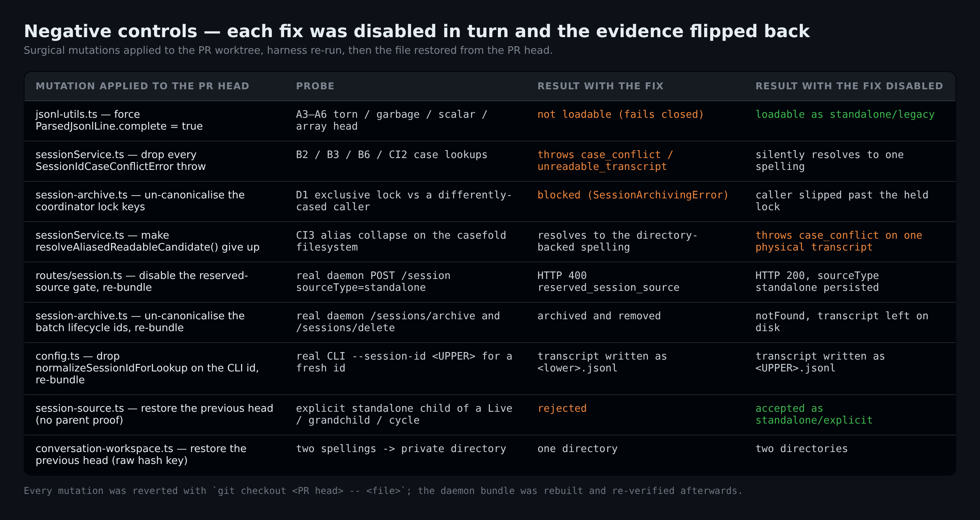The width and height of the screenshot is (980, 520).
Task: Click the 'HTTP 400 reserved_session_source' result
Action: point(608,282)
